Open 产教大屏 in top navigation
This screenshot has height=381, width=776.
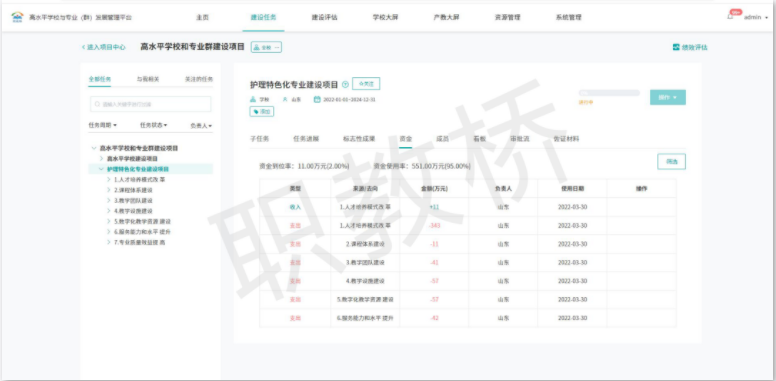(x=446, y=17)
